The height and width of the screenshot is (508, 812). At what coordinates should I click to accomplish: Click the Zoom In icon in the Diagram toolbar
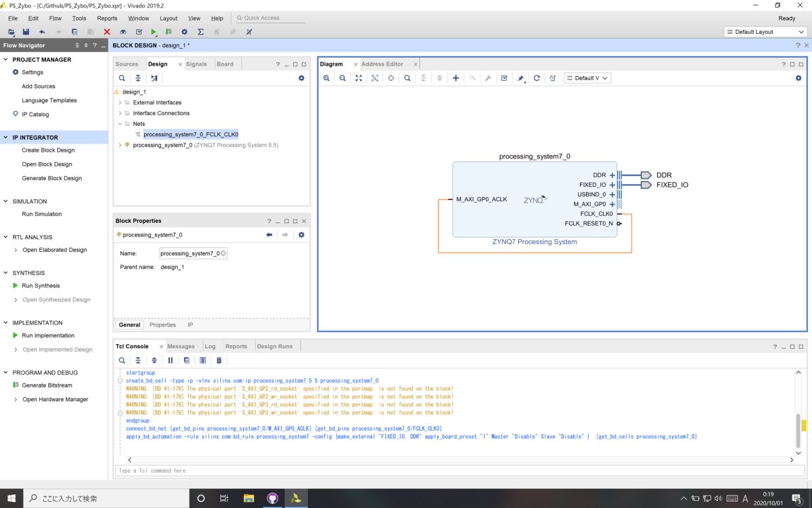[x=326, y=78]
